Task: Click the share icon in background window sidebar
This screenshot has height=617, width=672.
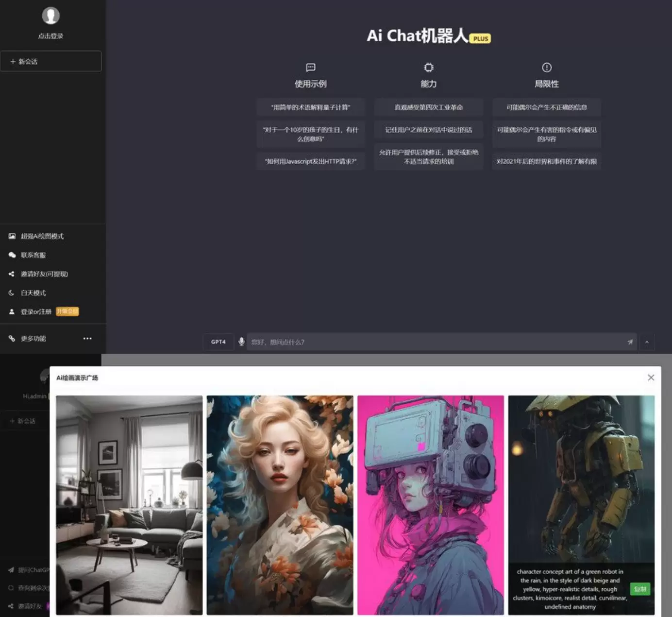Action: click(11, 606)
